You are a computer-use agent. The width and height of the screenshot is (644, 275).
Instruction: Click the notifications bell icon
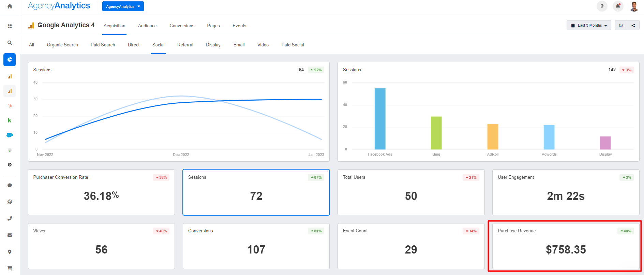point(618,6)
